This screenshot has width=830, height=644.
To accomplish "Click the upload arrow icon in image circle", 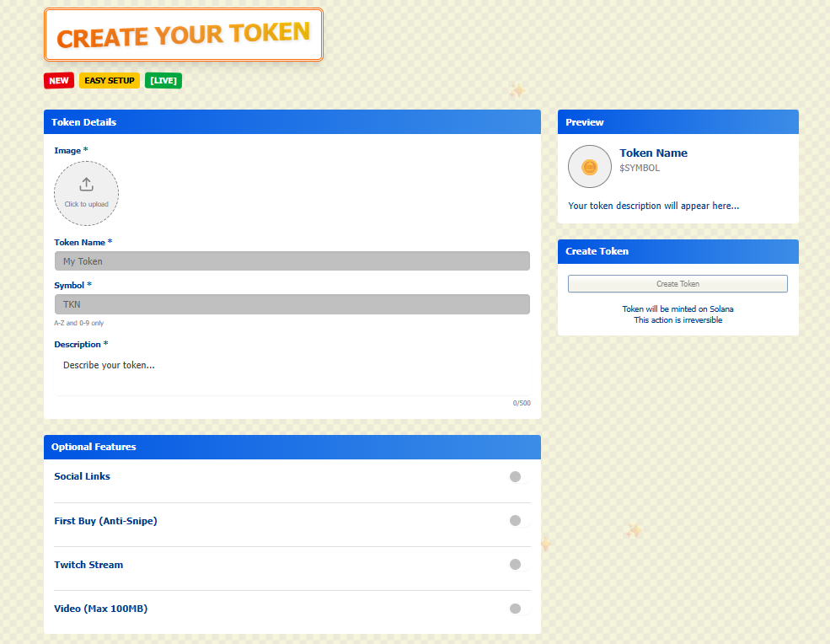I will (87, 185).
